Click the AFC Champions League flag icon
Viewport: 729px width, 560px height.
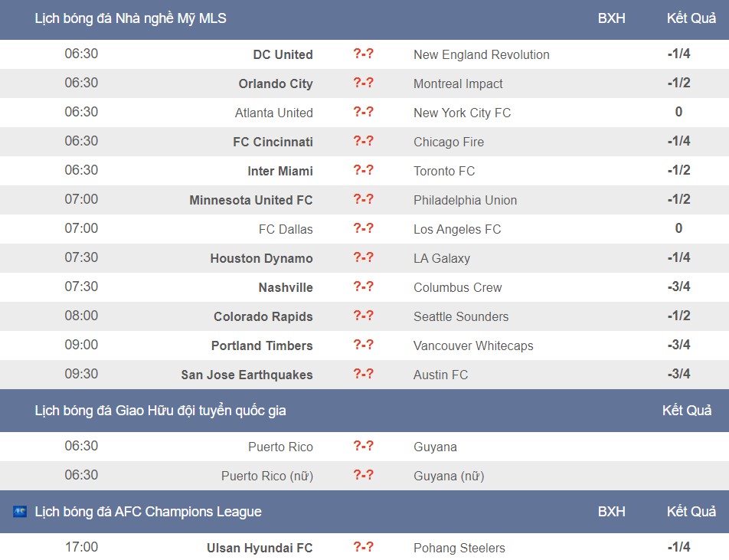click(20, 512)
